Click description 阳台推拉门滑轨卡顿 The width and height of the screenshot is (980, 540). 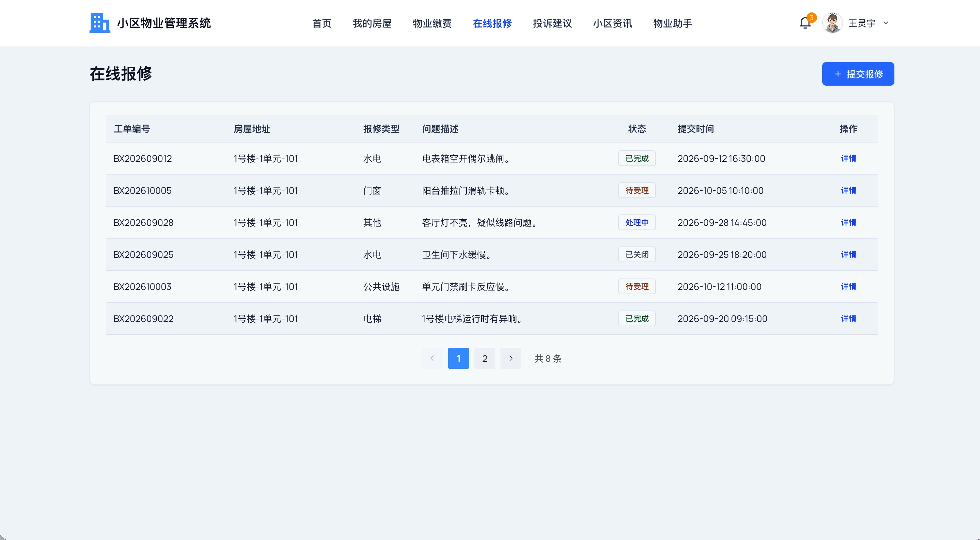coord(466,190)
